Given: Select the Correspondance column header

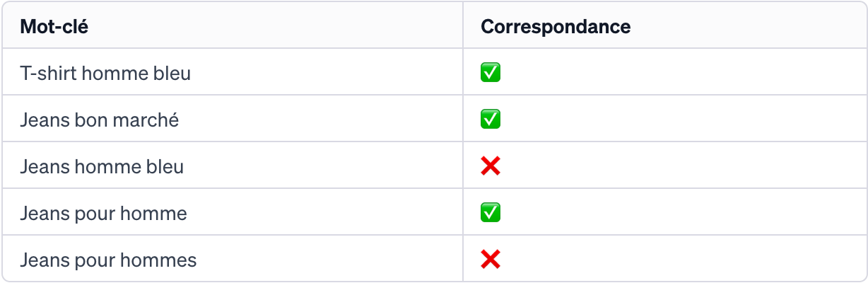Looking at the screenshot, I should [x=556, y=27].
